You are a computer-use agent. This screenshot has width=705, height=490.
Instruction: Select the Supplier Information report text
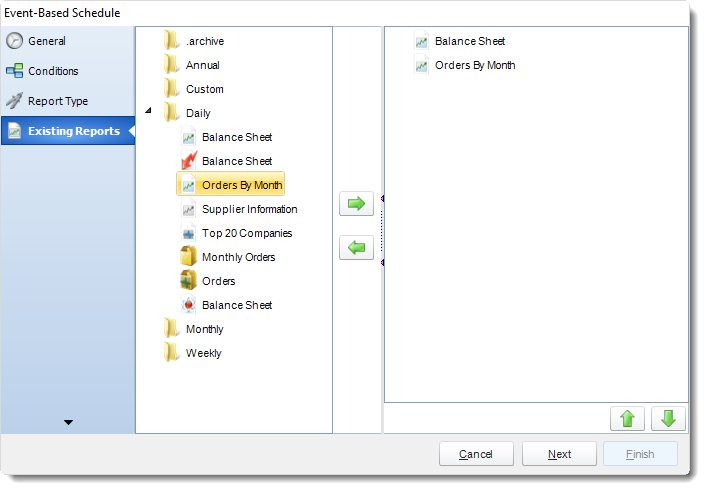[250, 209]
